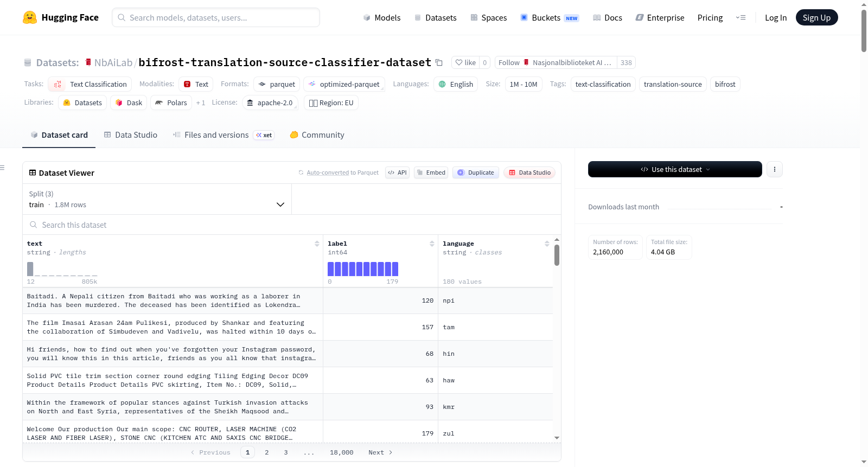Screen dimensions: 868x467
Task: Go to page 3 of the dataset
Action: [x=286, y=452]
